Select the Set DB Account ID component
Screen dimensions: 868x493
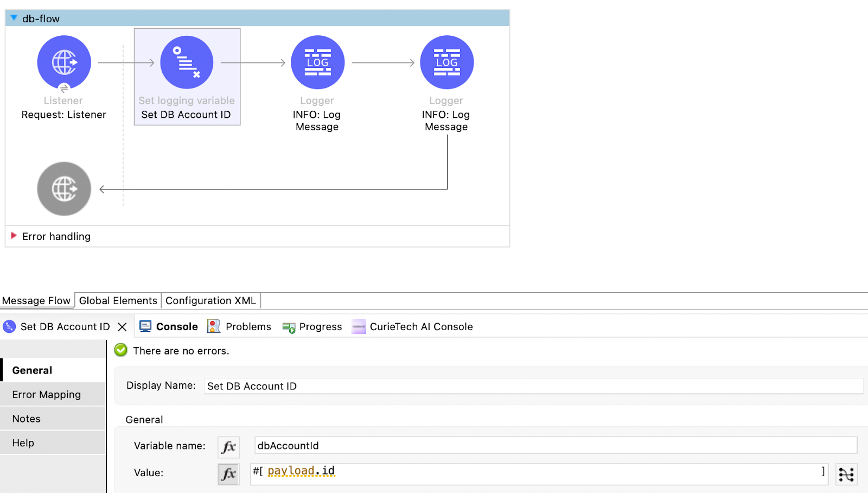click(x=187, y=62)
